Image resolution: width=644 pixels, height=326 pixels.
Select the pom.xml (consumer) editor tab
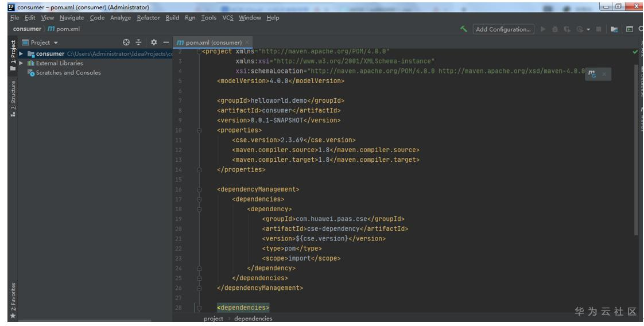(x=213, y=42)
